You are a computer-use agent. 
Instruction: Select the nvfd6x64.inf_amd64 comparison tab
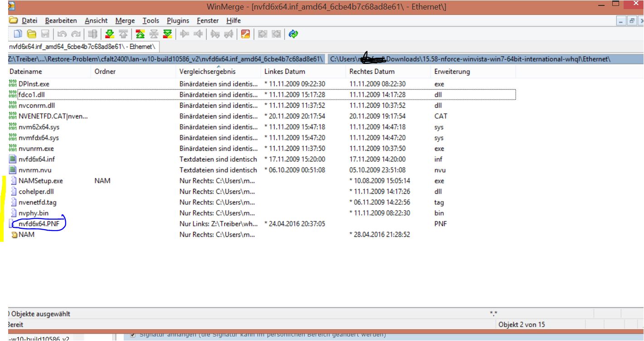82,46
